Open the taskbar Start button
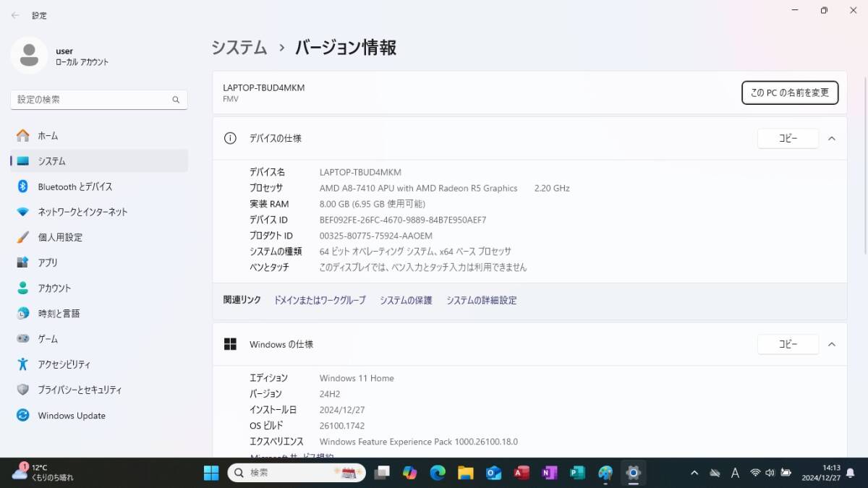Viewport: 868px width, 488px height. (x=211, y=473)
